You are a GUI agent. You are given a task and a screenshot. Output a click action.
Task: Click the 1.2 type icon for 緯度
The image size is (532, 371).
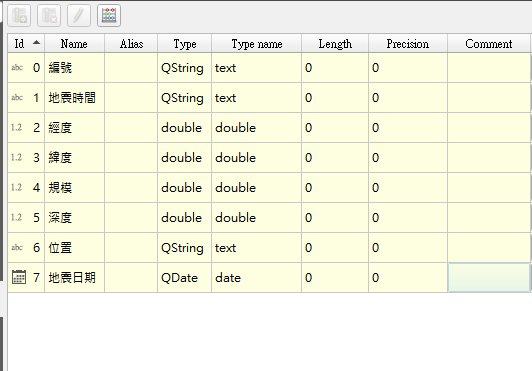tap(16, 157)
